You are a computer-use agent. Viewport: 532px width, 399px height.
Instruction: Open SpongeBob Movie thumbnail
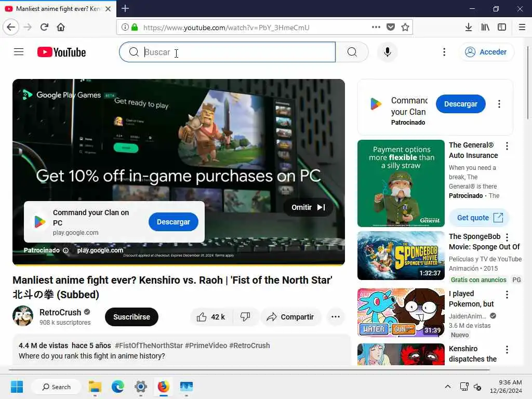[401, 256]
